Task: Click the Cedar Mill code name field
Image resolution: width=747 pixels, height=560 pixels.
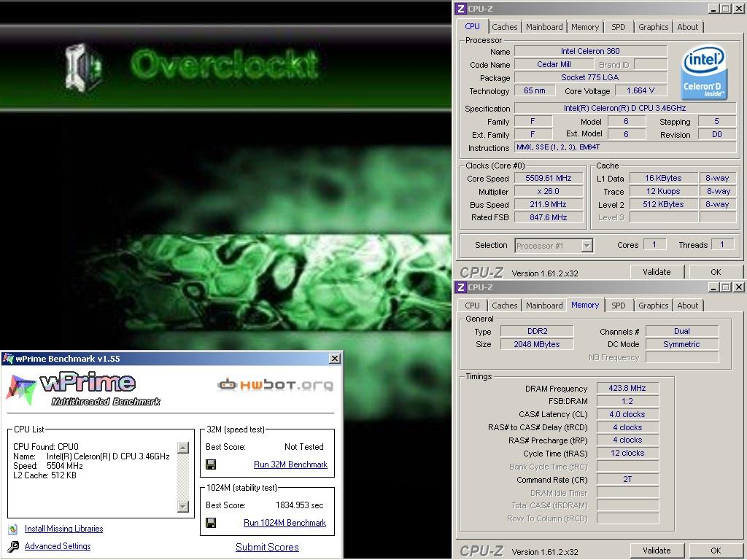Action: 554,64
